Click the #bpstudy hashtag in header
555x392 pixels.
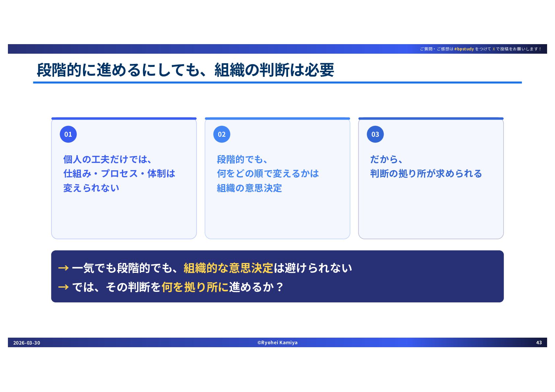click(464, 49)
